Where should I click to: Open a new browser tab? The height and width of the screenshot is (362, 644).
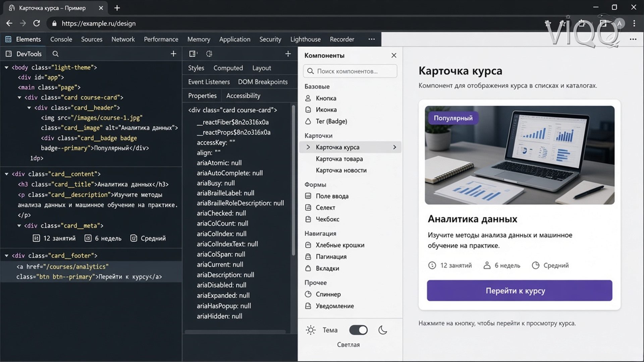(117, 8)
